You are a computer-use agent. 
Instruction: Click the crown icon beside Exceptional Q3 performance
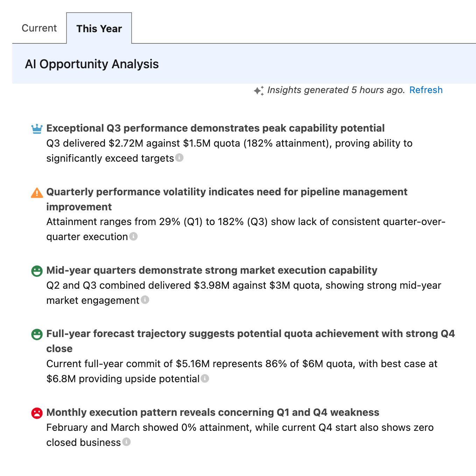(37, 129)
